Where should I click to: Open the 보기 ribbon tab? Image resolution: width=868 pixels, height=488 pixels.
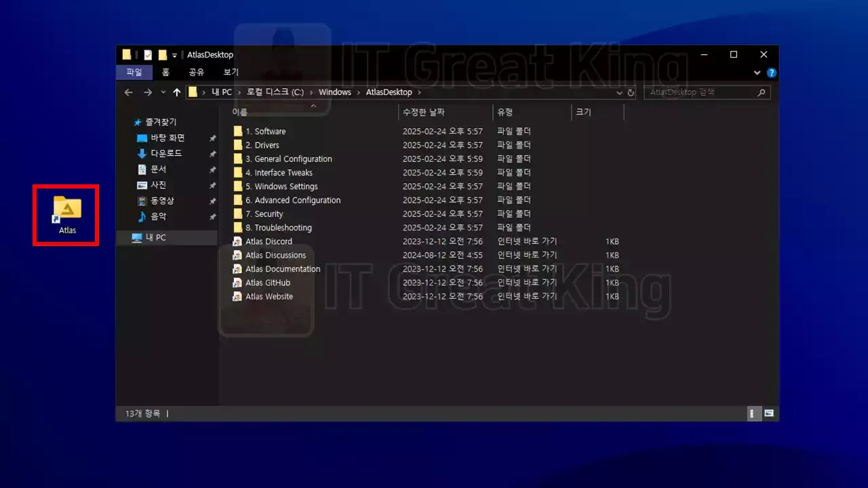pyautogui.click(x=231, y=72)
